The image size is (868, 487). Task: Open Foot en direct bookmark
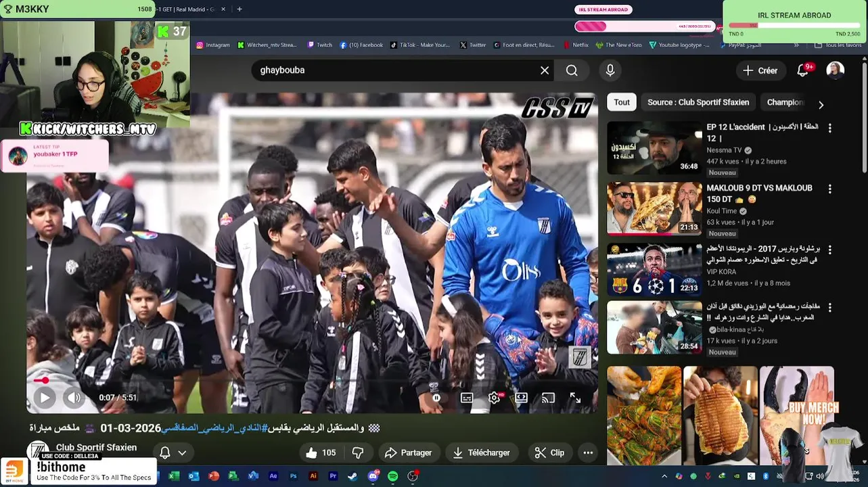click(x=523, y=45)
